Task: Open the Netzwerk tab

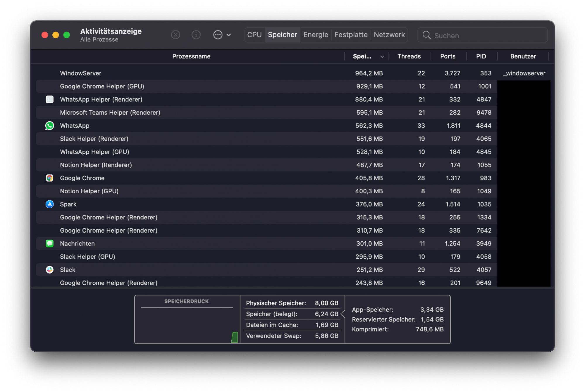Action: [x=389, y=35]
